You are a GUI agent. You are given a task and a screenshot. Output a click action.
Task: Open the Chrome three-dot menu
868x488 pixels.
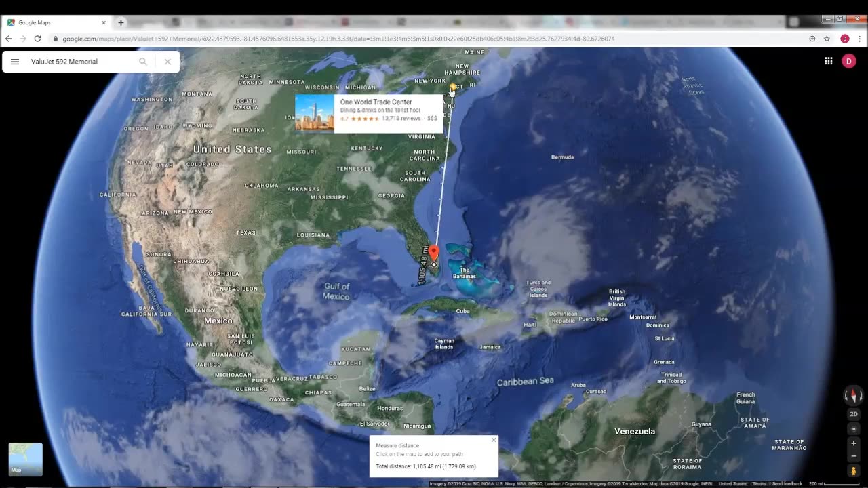point(860,39)
